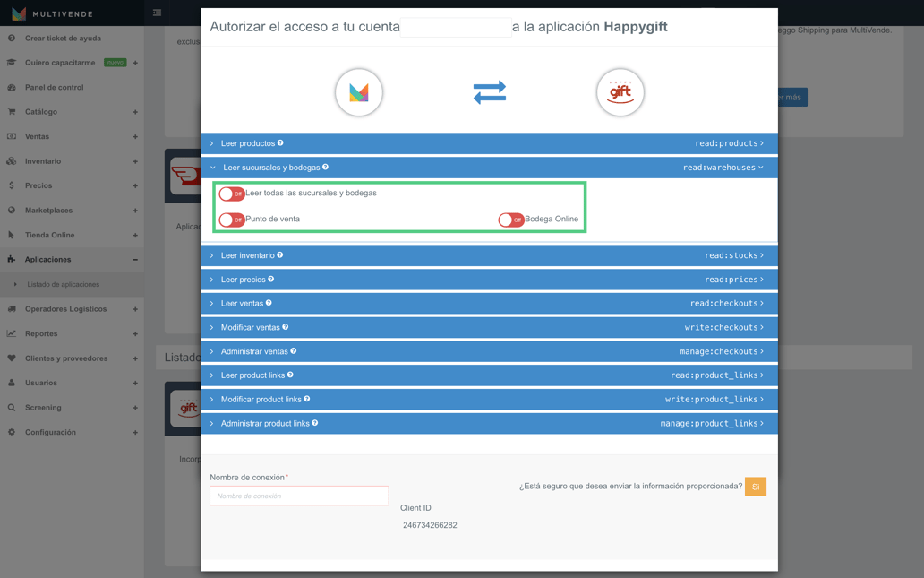Image resolution: width=924 pixels, height=578 pixels.
Task: Collapse the Leer sucursales y bodegas section
Action: 489,168
